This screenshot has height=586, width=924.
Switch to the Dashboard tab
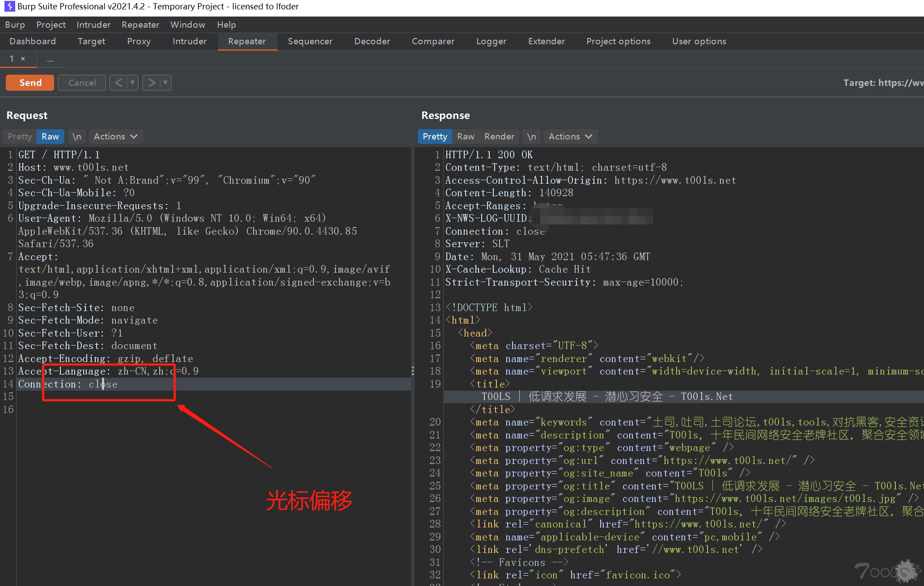(33, 41)
